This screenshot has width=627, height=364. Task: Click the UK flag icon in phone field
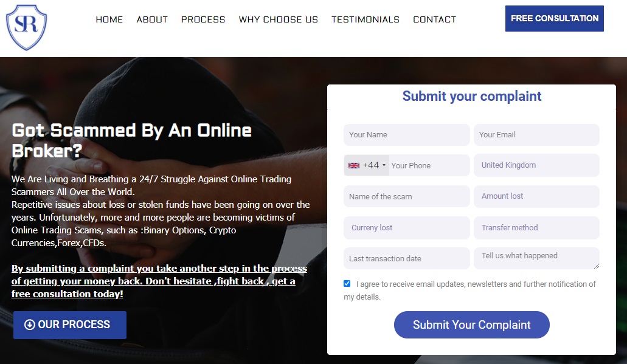(353, 165)
